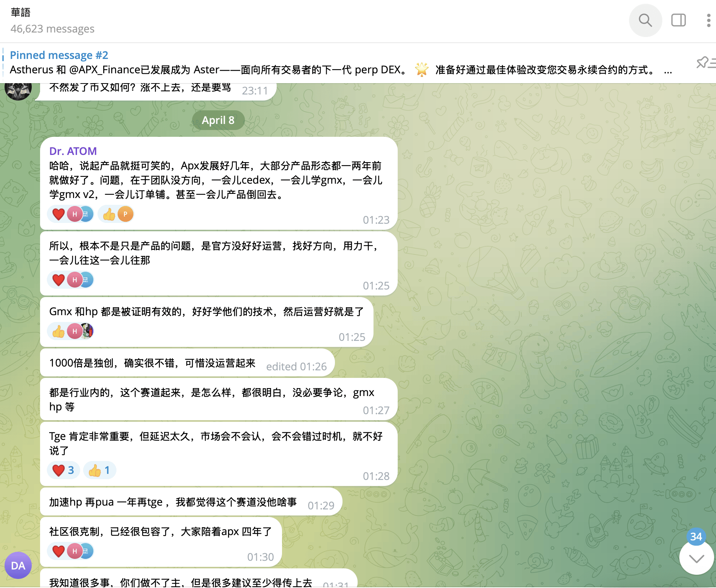
Task: Toggle heart reaction on 01:25 message about 运营
Action: tap(59, 280)
